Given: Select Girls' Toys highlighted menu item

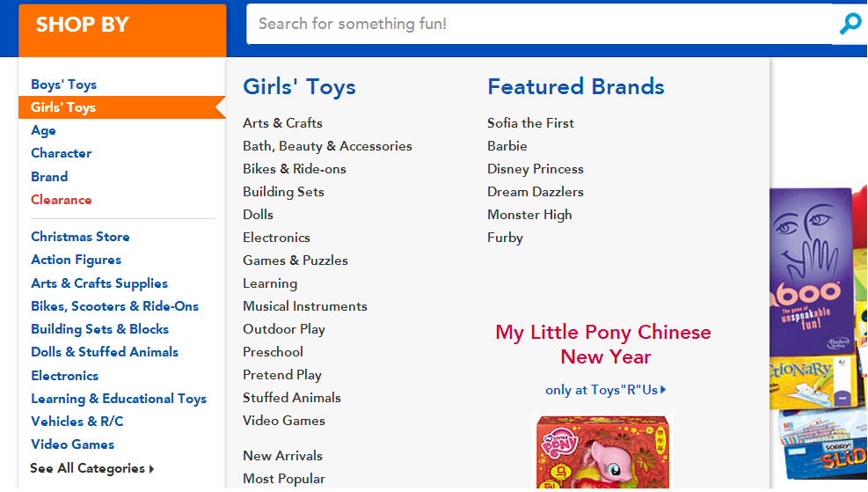Looking at the screenshot, I should (63, 107).
